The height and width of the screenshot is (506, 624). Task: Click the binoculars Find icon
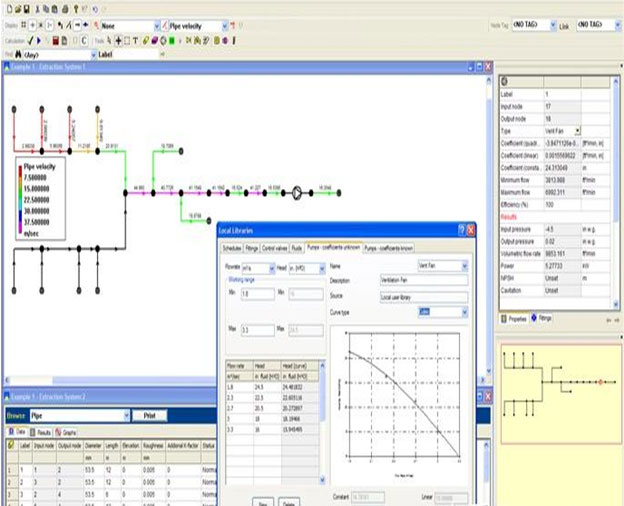(x=18, y=54)
